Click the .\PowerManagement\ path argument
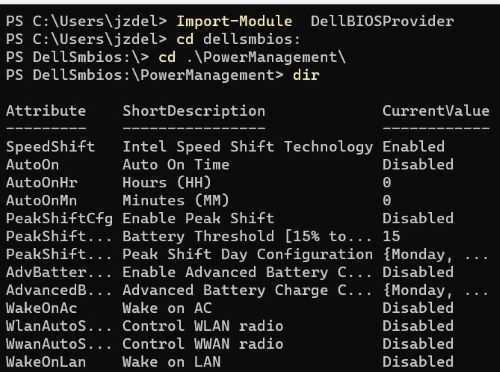500x372 pixels. click(266, 57)
